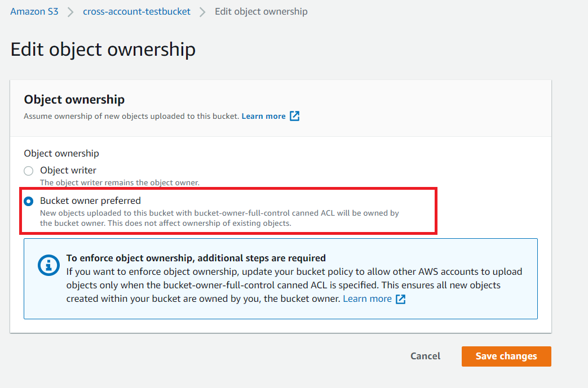Click the chevron after cross-account-testbucket breadcrumb
The width and height of the screenshot is (588, 388).
[202, 12]
